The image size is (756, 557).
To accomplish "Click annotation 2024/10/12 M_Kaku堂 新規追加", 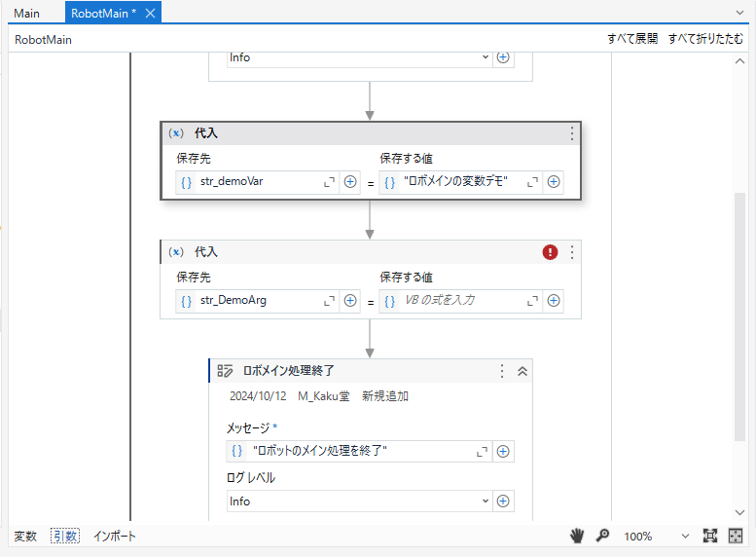I will point(319,396).
